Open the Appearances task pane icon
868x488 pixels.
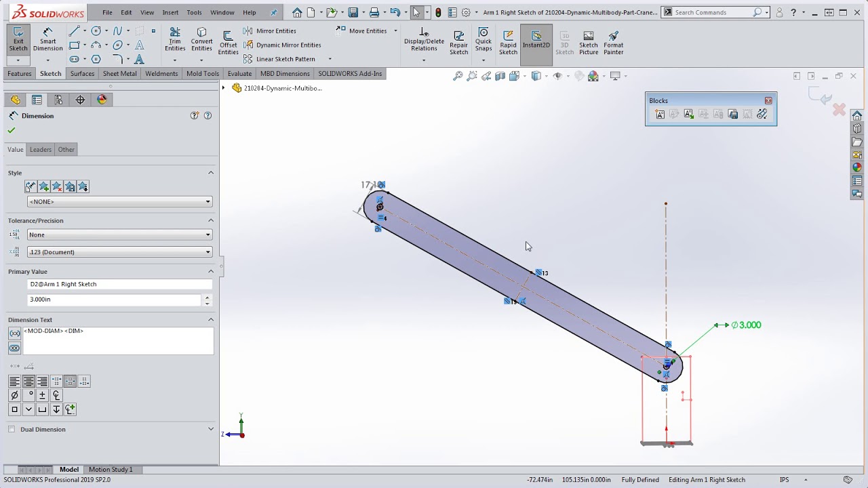857,167
